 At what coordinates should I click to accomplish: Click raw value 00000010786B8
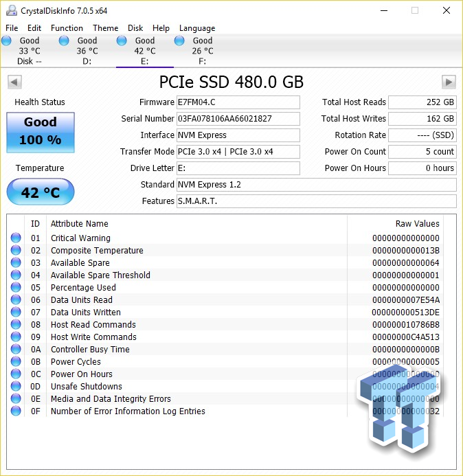pyautogui.click(x=406, y=325)
